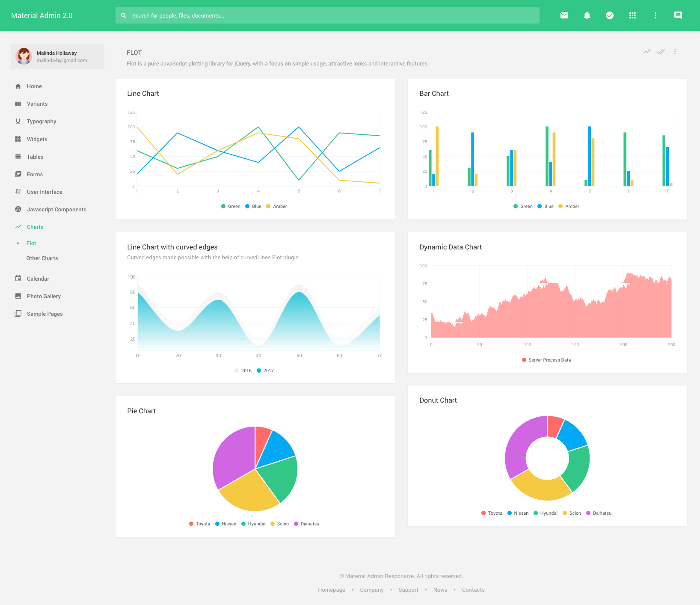Viewport: 700px width, 605px height.
Task: Open the Tables section from the sidebar
Action: tap(35, 157)
